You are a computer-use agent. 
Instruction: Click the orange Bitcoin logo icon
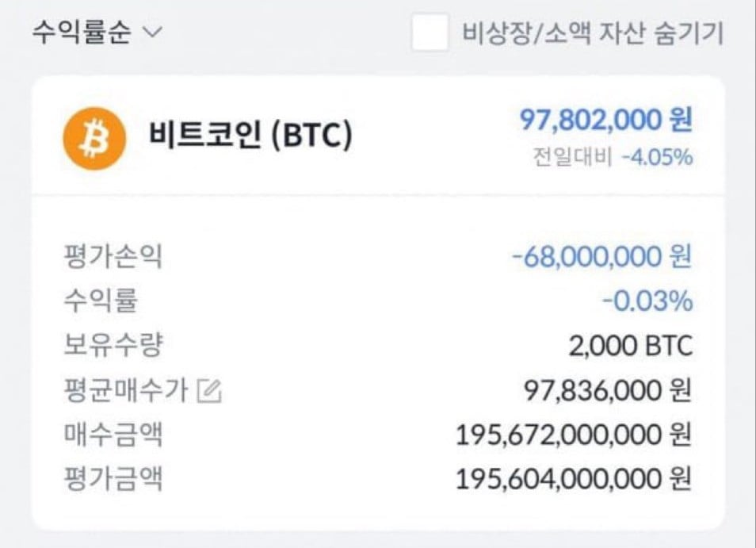pos(94,138)
